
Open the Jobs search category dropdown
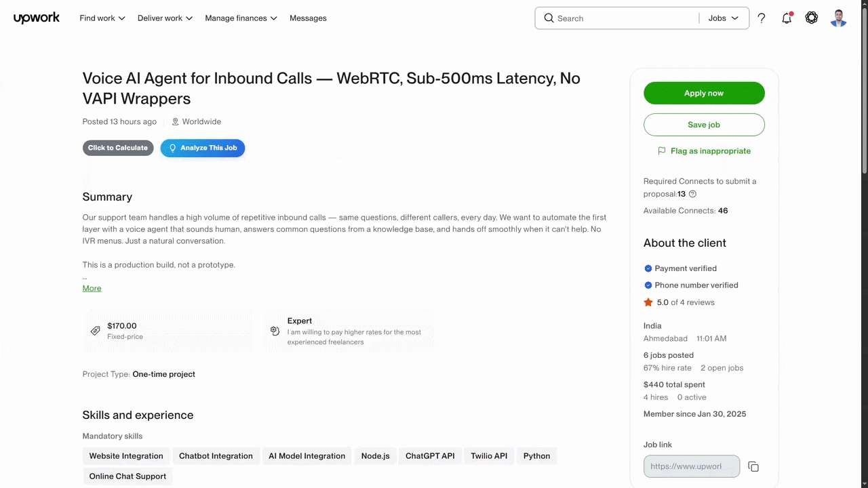(724, 18)
